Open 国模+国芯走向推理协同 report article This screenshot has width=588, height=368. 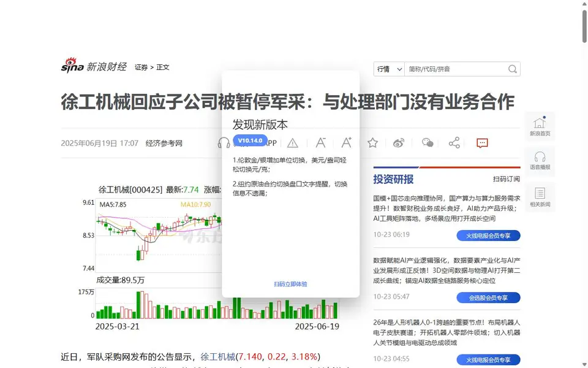coord(447,209)
